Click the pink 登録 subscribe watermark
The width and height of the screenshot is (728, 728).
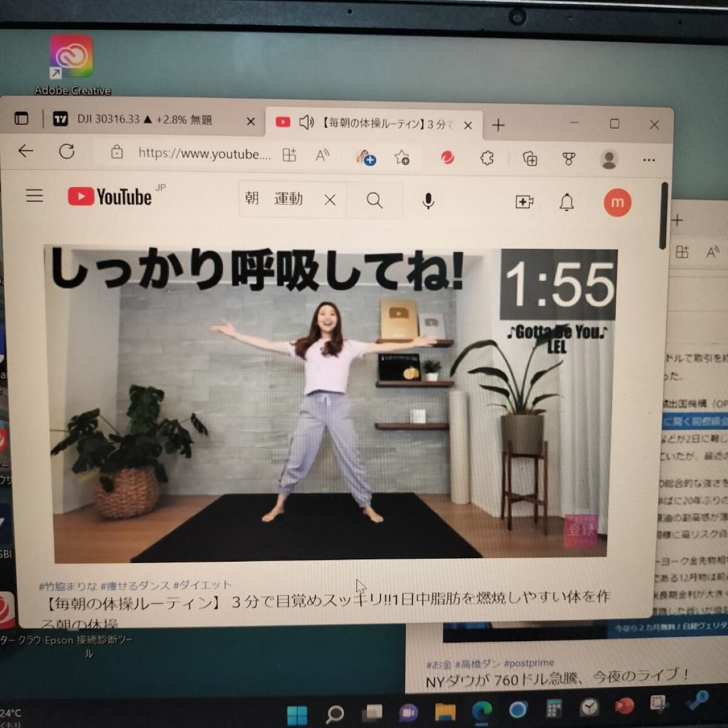coord(581,530)
